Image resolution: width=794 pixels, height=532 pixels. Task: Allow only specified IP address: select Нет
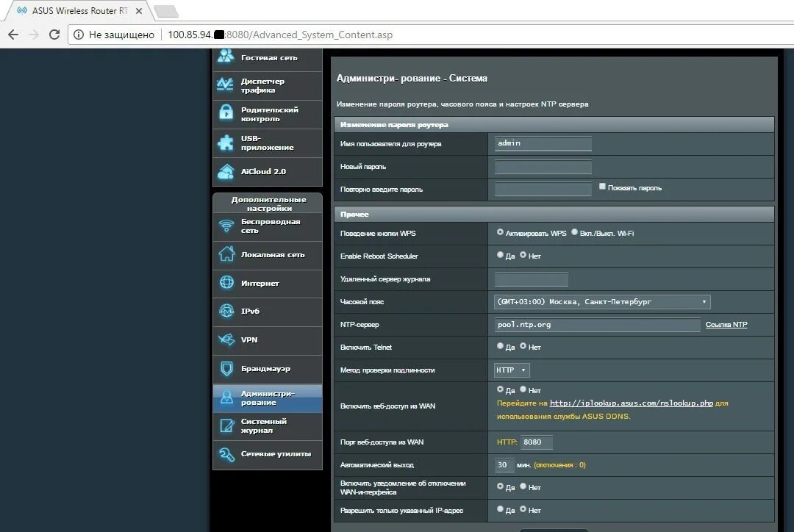tap(523, 509)
